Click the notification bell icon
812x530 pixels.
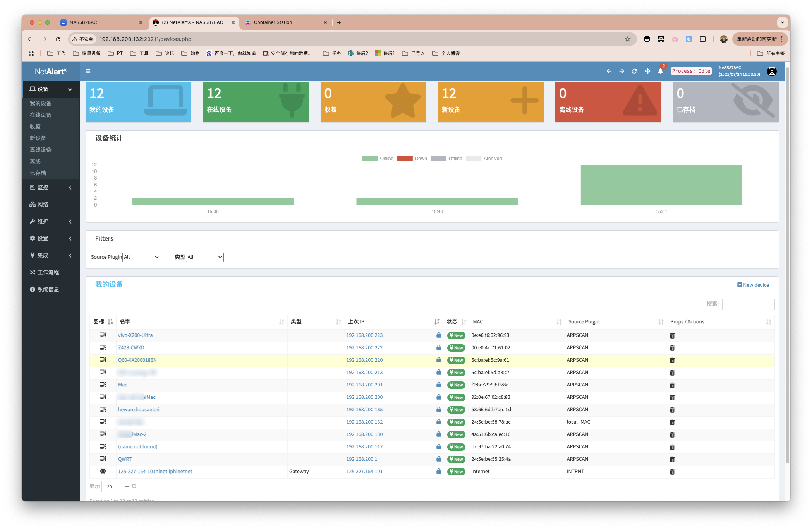pyautogui.click(x=660, y=71)
